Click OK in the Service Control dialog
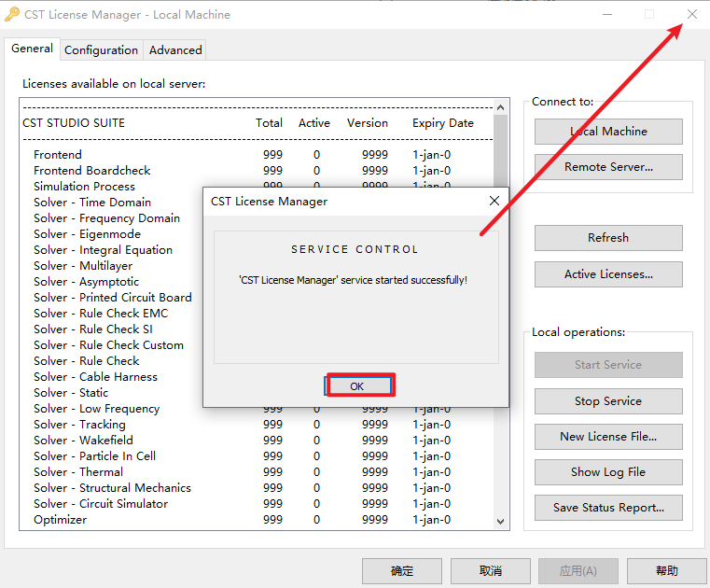The image size is (710, 588). point(359,385)
